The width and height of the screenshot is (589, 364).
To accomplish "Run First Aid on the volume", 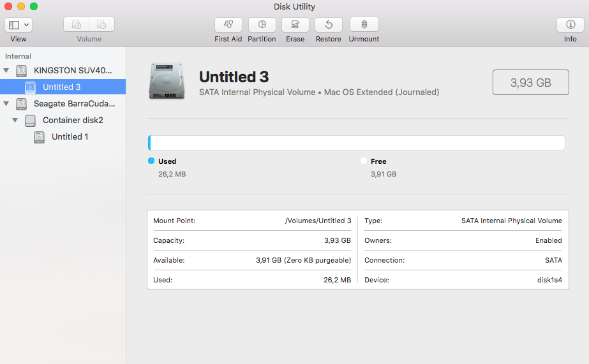I will point(228,25).
